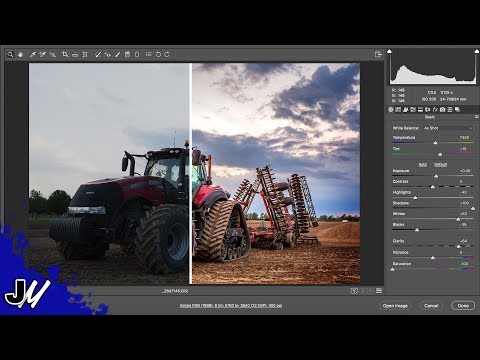Select the Red Eye Removal tool
480x360 pixels.
point(107,54)
